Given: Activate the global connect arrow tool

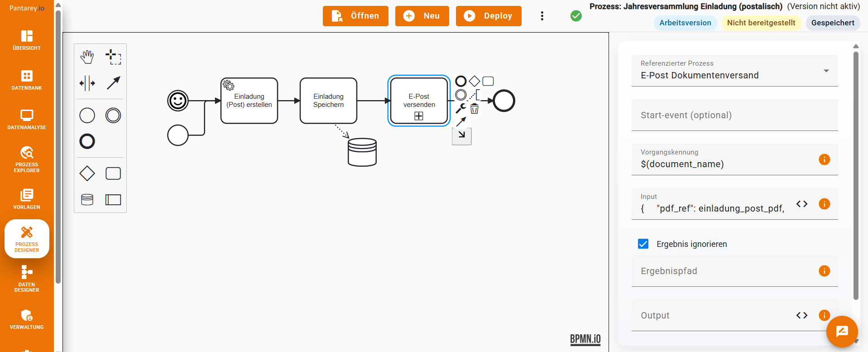Looking at the screenshot, I should coord(113,83).
